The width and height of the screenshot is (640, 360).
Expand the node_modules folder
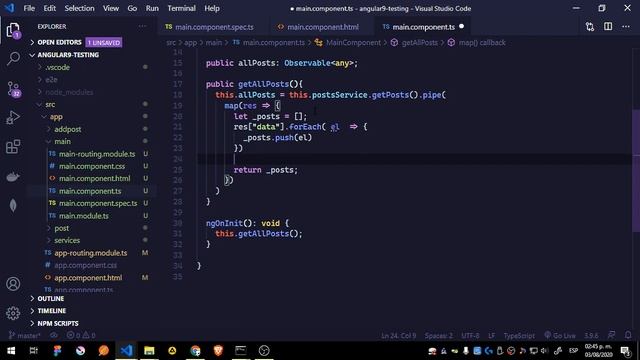[x=69, y=92]
